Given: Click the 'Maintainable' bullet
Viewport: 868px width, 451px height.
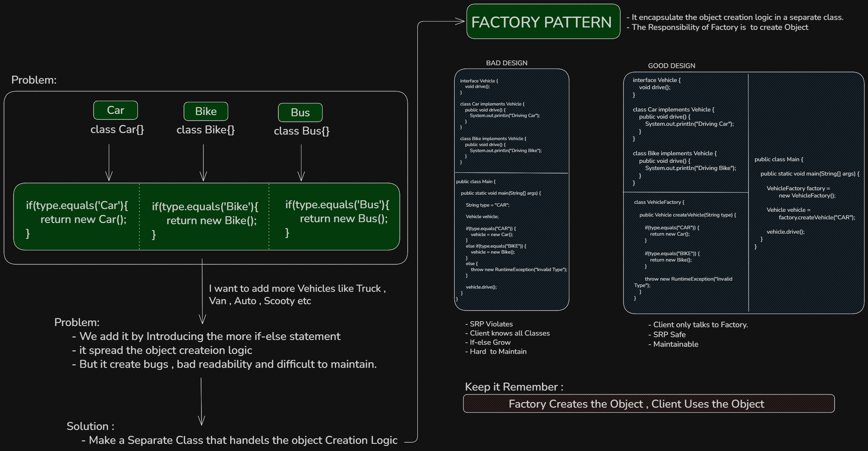Looking at the screenshot, I should click(x=673, y=344).
